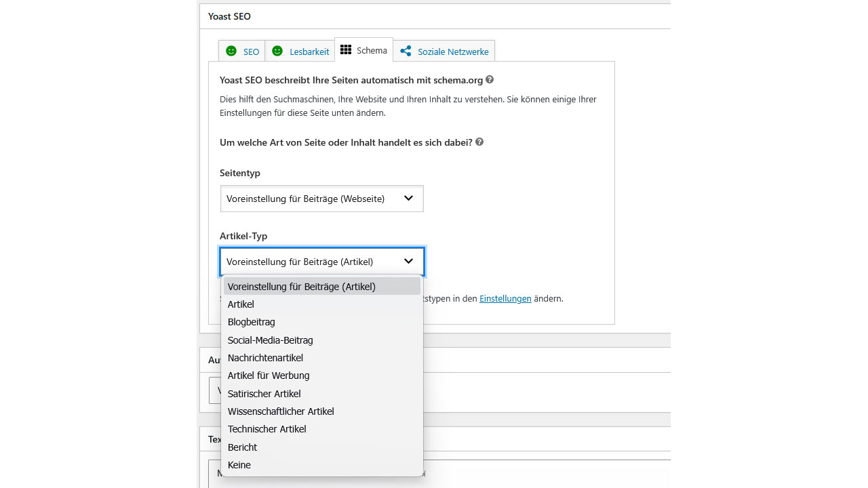Select 'Satirischer Artikel' option
The width and height of the screenshot is (868, 488).
[322, 394]
